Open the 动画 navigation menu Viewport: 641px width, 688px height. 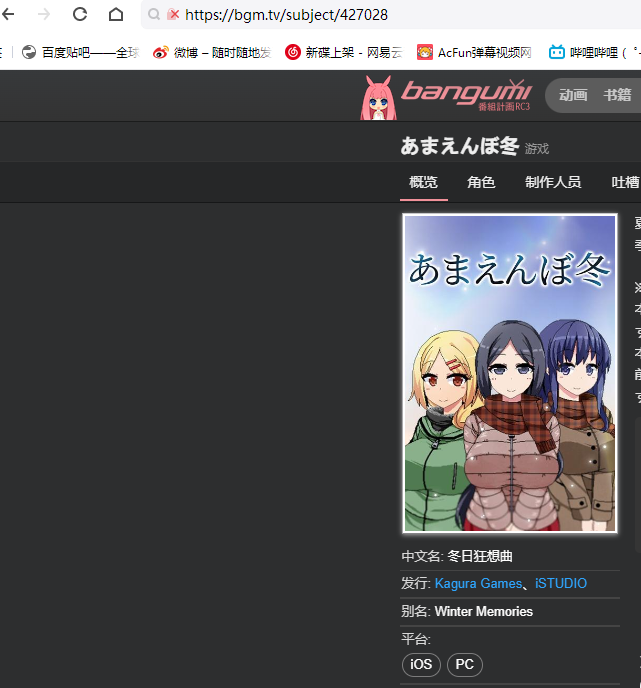point(573,95)
